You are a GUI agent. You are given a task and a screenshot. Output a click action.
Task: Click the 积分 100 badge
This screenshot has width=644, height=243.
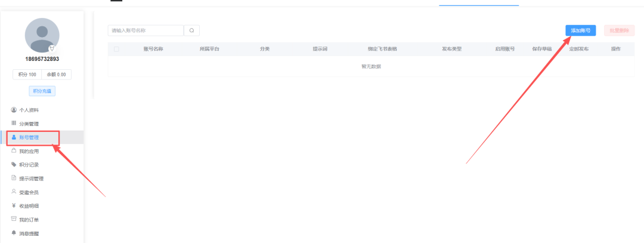point(27,75)
